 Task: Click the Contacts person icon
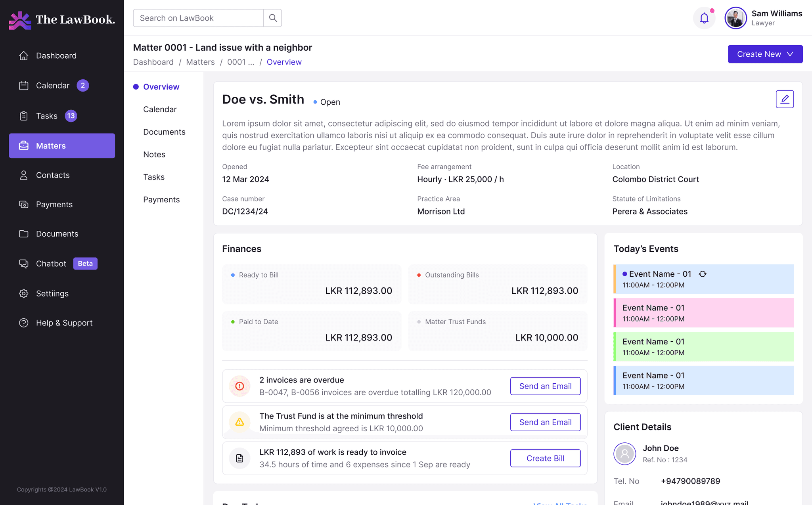pos(24,175)
